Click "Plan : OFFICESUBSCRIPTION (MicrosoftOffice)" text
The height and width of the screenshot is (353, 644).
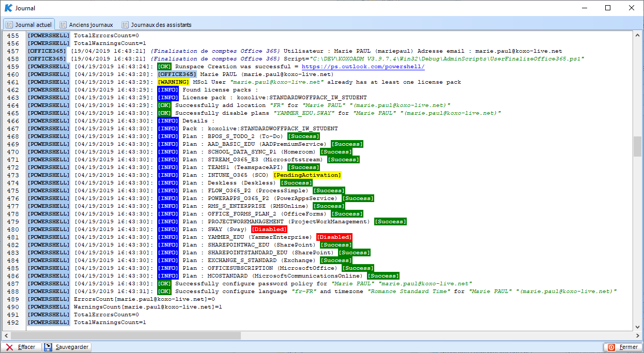pos(260,268)
